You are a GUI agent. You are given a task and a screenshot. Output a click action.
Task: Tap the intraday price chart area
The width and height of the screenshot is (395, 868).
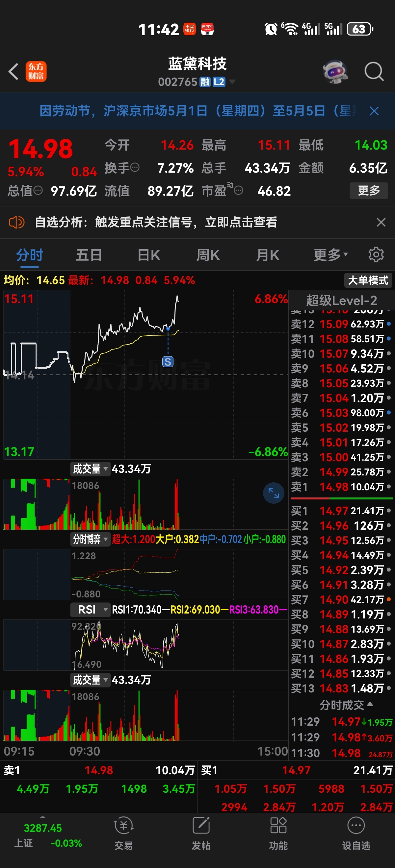(x=146, y=375)
